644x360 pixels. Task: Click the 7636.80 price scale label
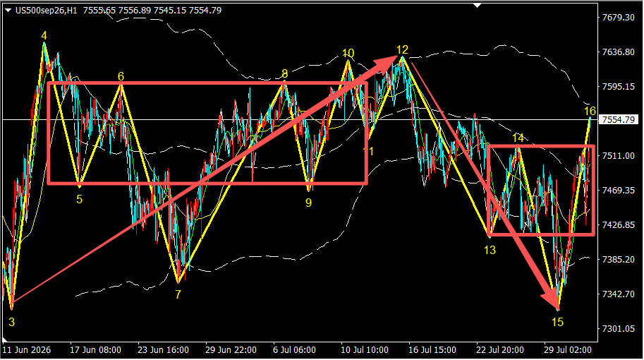click(x=618, y=52)
